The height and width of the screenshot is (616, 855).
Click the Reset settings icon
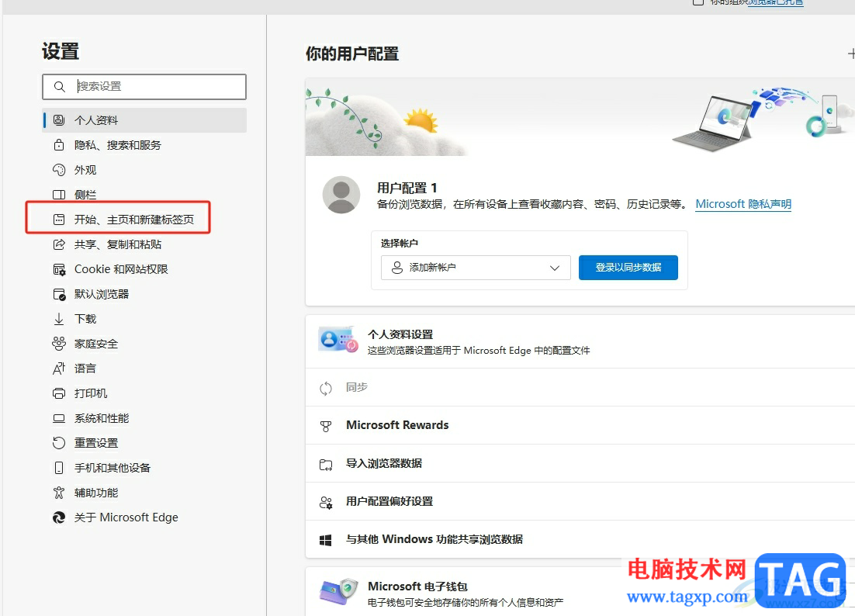click(59, 443)
